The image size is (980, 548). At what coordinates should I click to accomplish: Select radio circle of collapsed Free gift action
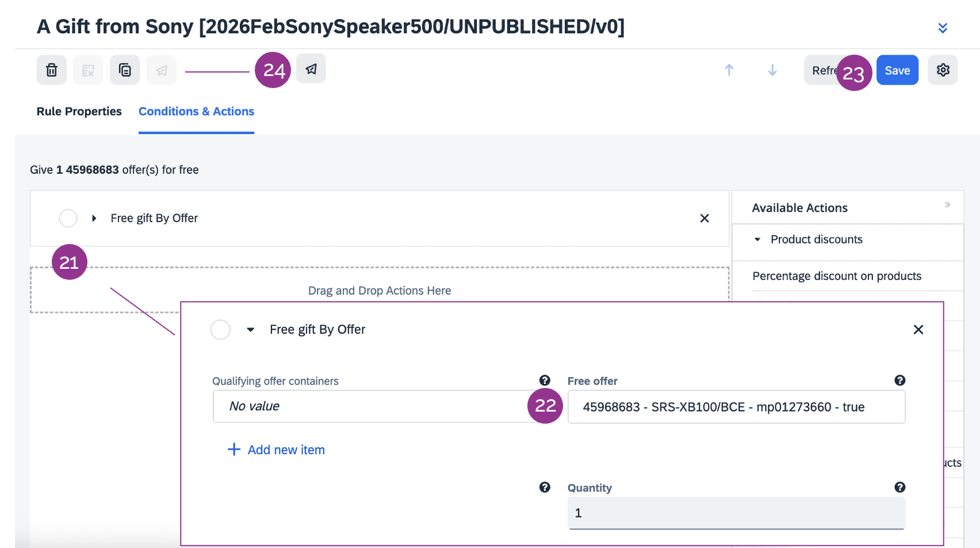68,218
